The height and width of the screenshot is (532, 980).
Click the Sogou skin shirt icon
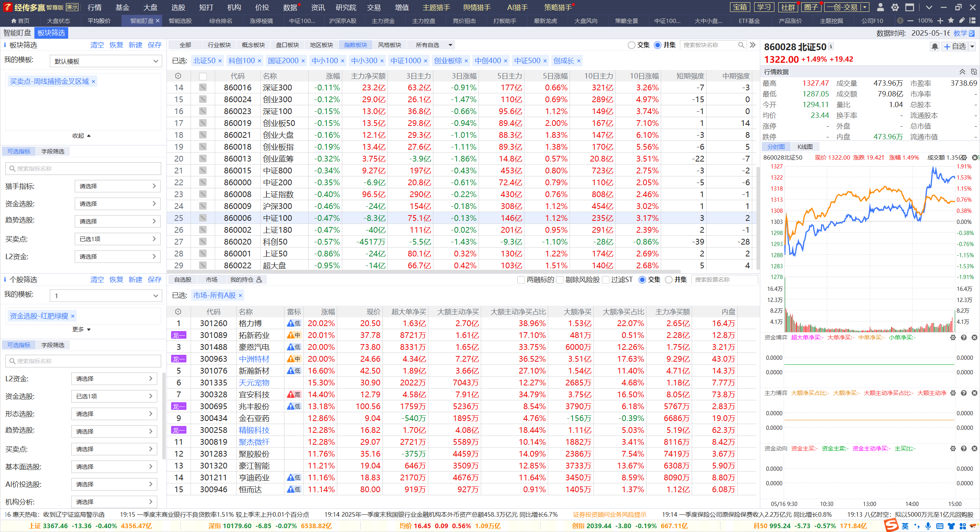951,526
